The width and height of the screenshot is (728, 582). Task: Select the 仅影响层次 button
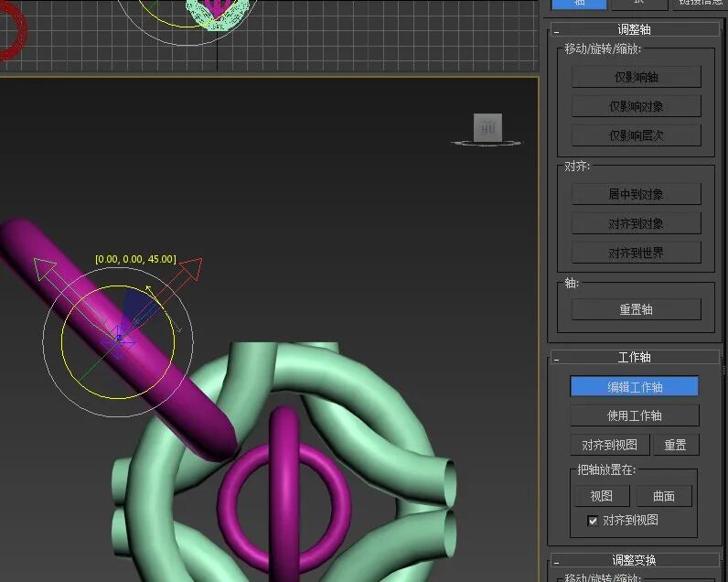tap(636, 135)
